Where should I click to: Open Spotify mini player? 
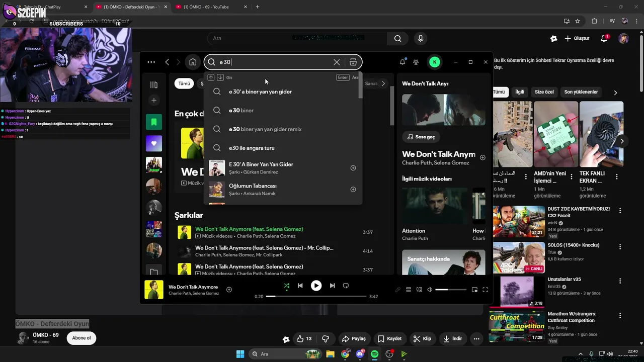(x=474, y=290)
